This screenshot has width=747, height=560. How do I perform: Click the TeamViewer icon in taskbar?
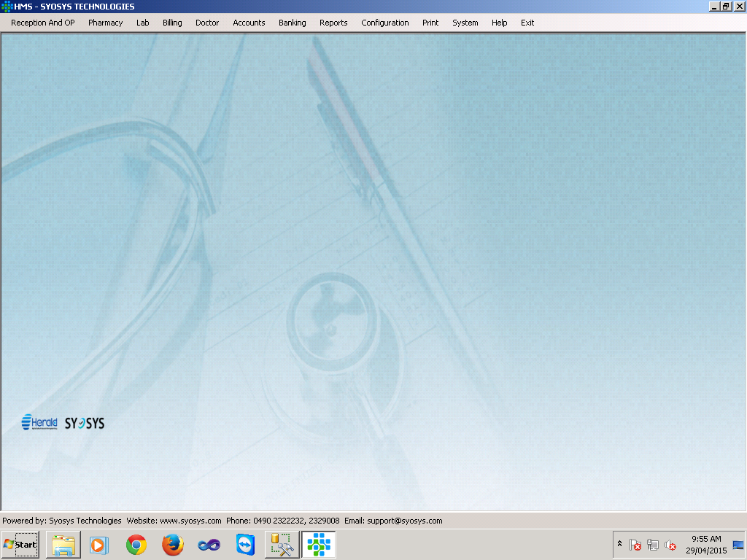click(x=245, y=545)
